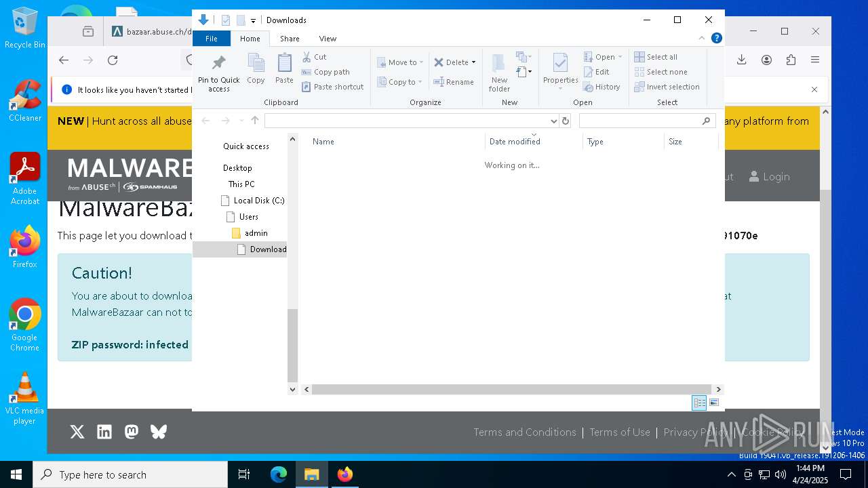This screenshot has width=868, height=488.
Task: Switch to Details view layout
Action: 699,403
